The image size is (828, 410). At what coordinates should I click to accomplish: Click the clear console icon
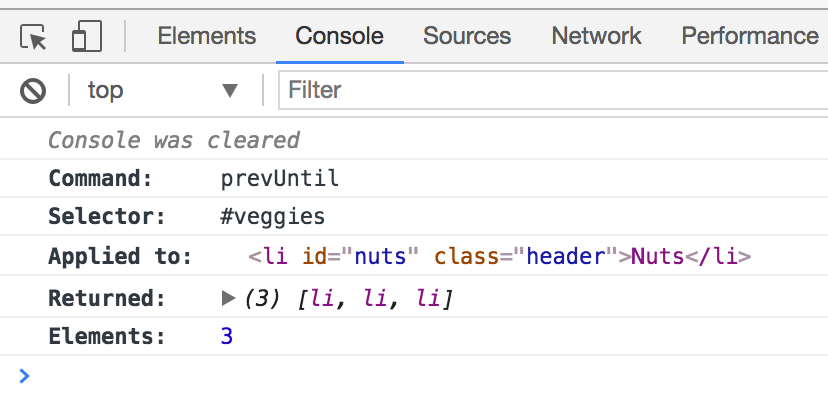pos(34,91)
